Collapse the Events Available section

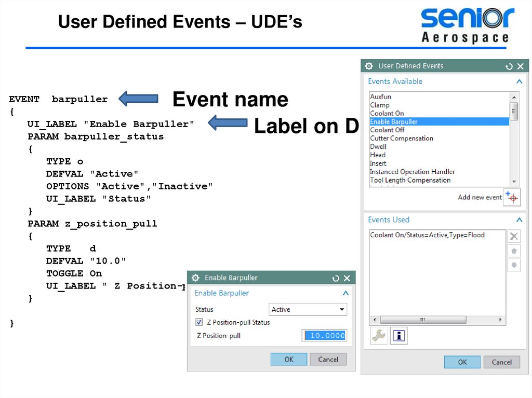(x=519, y=81)
